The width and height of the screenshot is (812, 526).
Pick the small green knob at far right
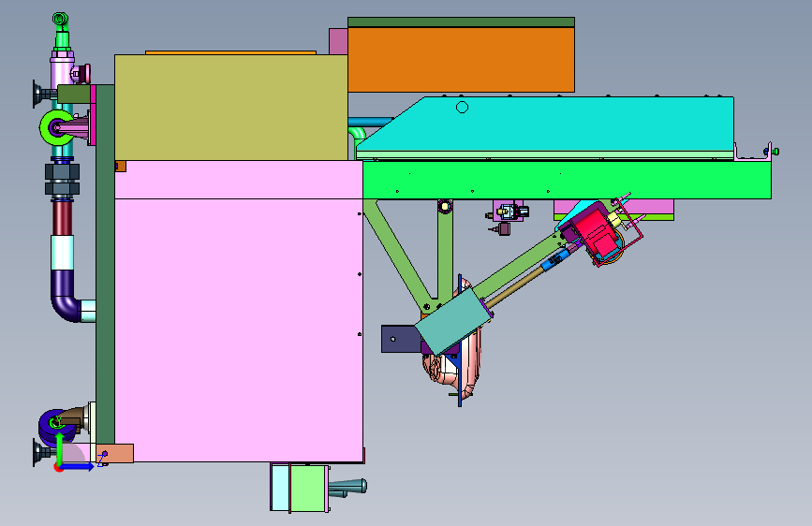[x=775, y=152]
